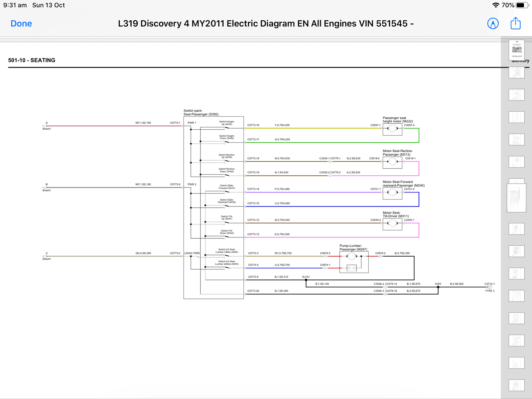Select the Switch-Height-Down (S436) label
This screenshot has height=399, width=532.
click(227, 137)
